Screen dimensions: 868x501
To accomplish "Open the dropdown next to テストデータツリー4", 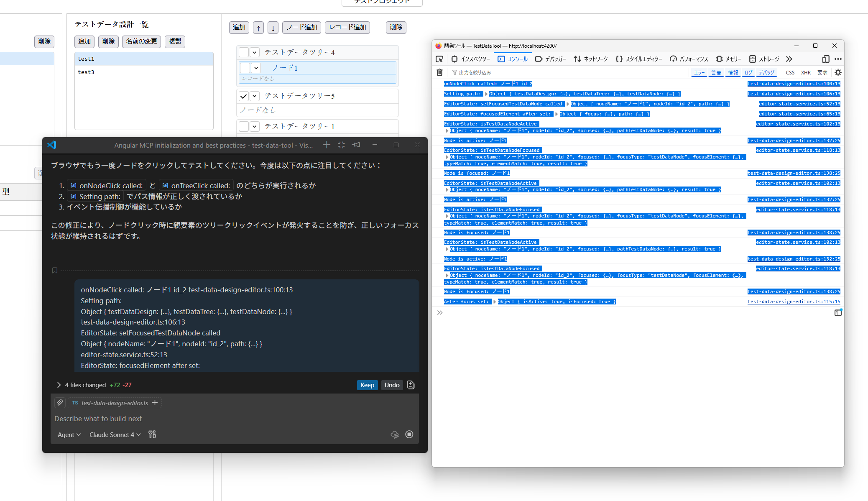I will [x=254, y=52].
